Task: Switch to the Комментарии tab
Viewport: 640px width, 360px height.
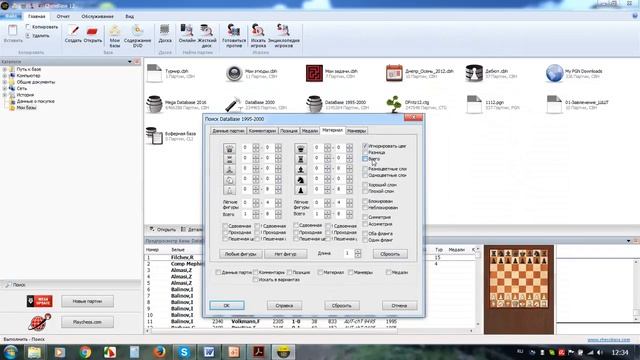Action: 262,131
